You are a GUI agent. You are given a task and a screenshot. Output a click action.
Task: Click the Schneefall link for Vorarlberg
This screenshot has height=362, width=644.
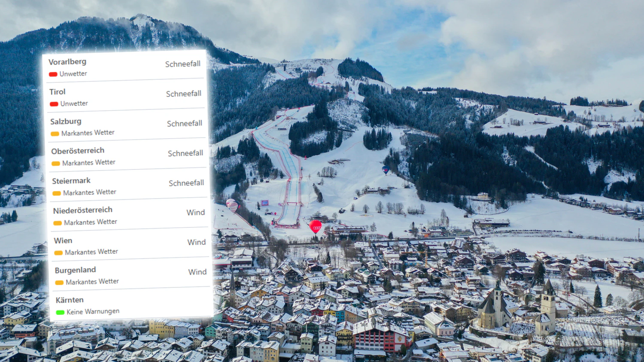(x=183, y=63)
